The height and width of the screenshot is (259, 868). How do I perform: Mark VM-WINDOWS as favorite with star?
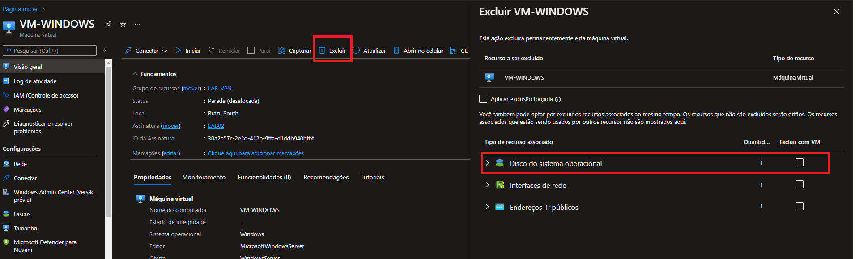coord(123,24)
